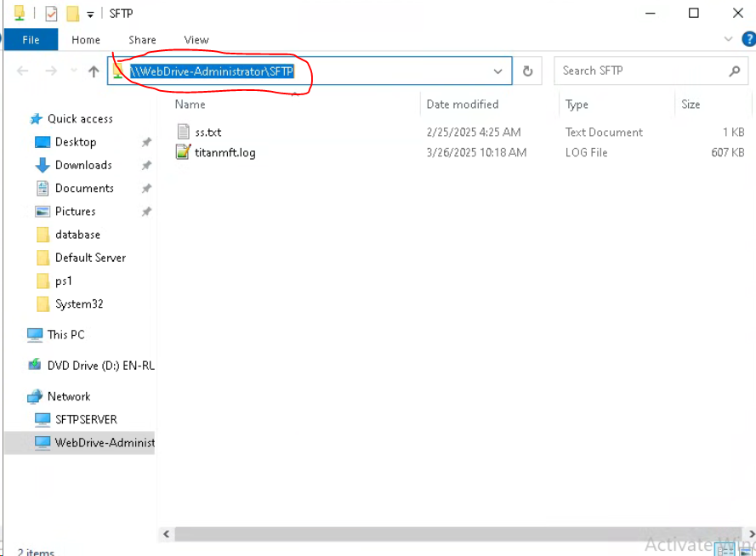Switch to the View ribbon tab
This screenshot has width=756, height=556.
pos(196,40)
